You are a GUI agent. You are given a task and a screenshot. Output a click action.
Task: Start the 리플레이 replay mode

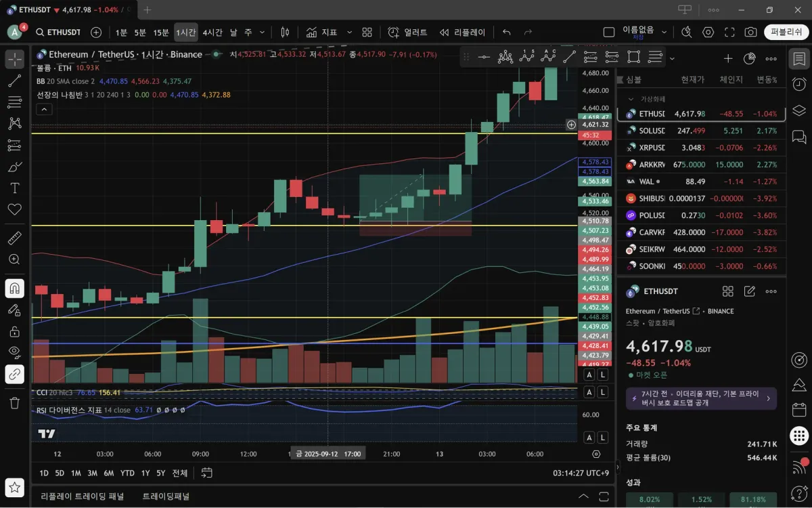(463, 32)
